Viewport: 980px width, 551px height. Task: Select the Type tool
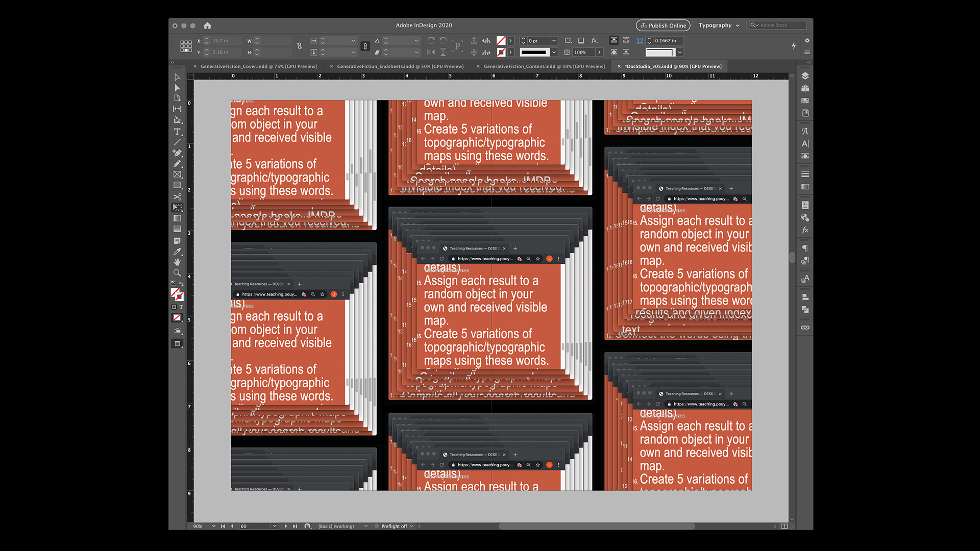pyautogui.click(x=177, y=132)
